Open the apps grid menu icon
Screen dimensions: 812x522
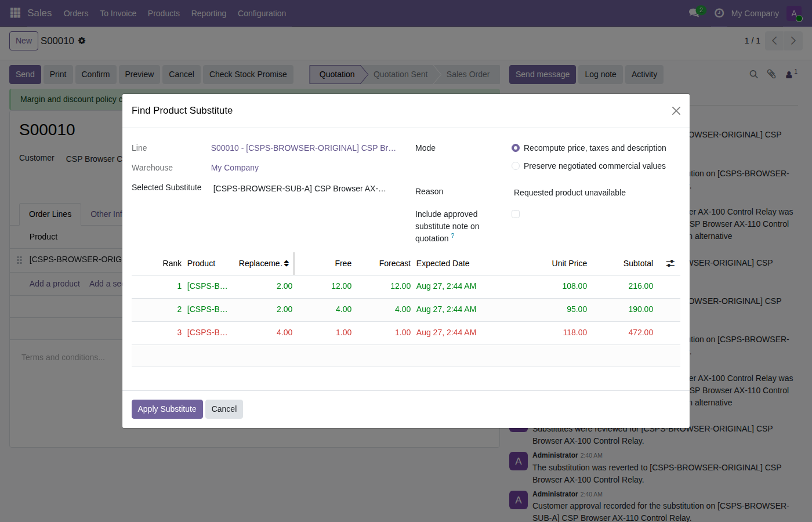click(x=16, y=13)
